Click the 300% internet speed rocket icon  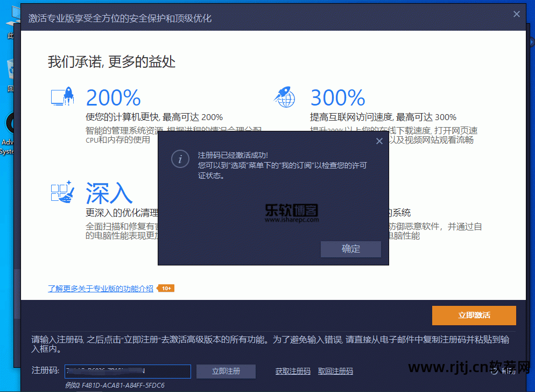click(285, 95)
